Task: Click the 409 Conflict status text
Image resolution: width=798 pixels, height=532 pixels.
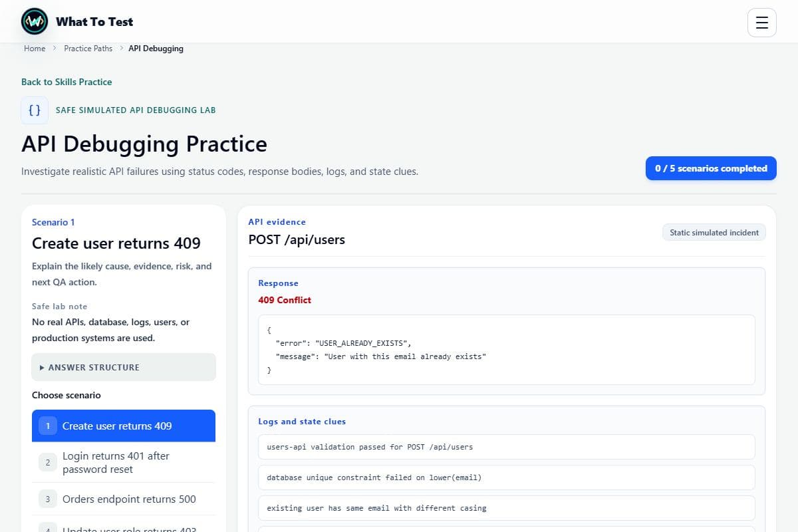Action: 285,300
